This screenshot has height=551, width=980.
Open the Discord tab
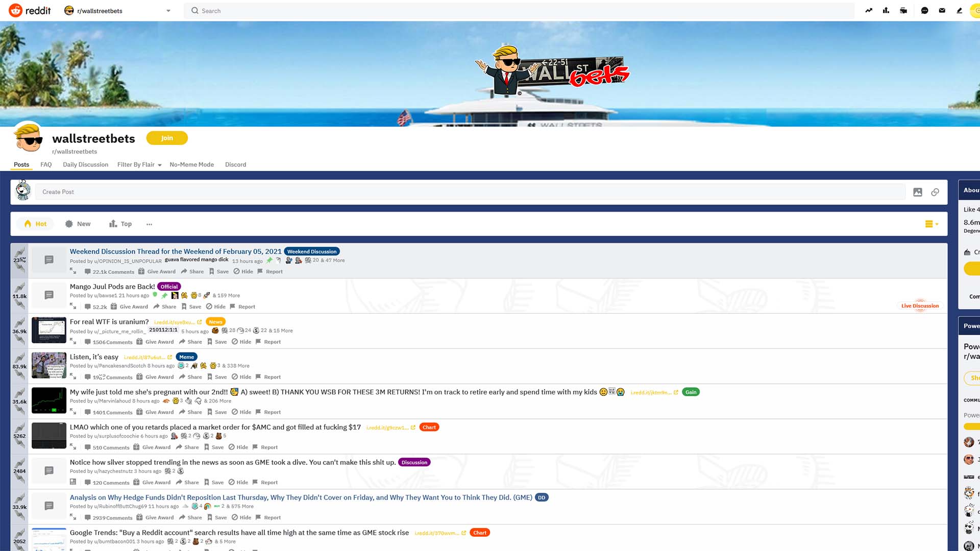[x=235, y=164]
